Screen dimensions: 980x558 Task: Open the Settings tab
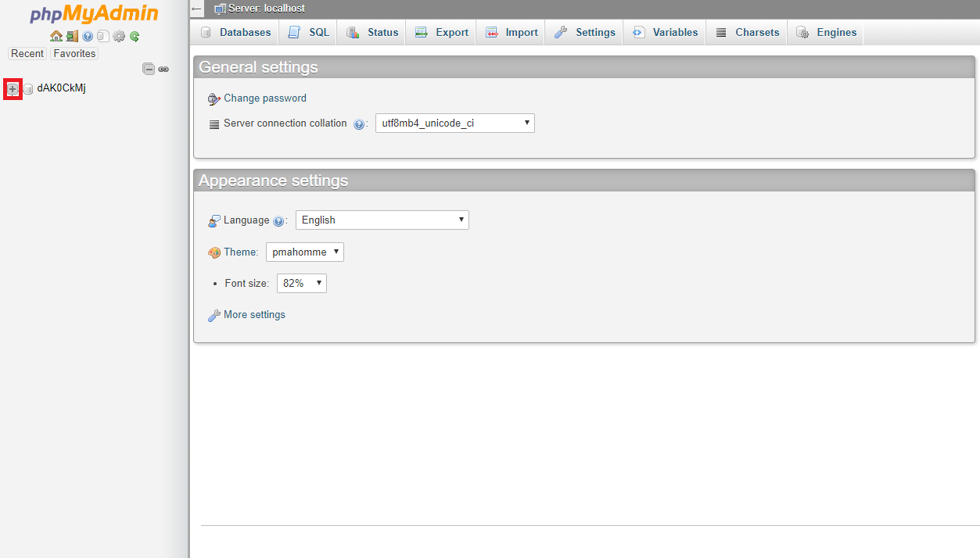(584, 33)
